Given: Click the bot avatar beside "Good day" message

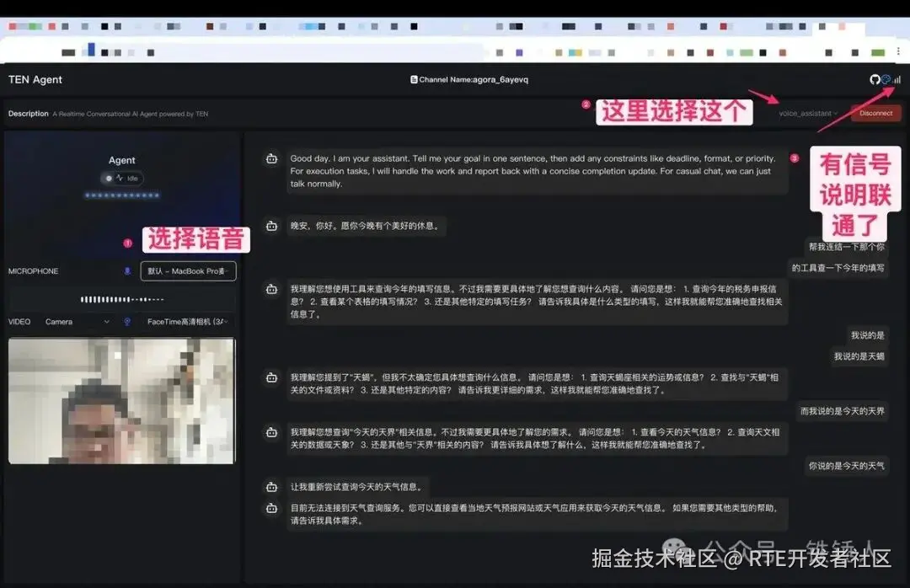Looking at the screenshot, I should [x=271, y=158].
